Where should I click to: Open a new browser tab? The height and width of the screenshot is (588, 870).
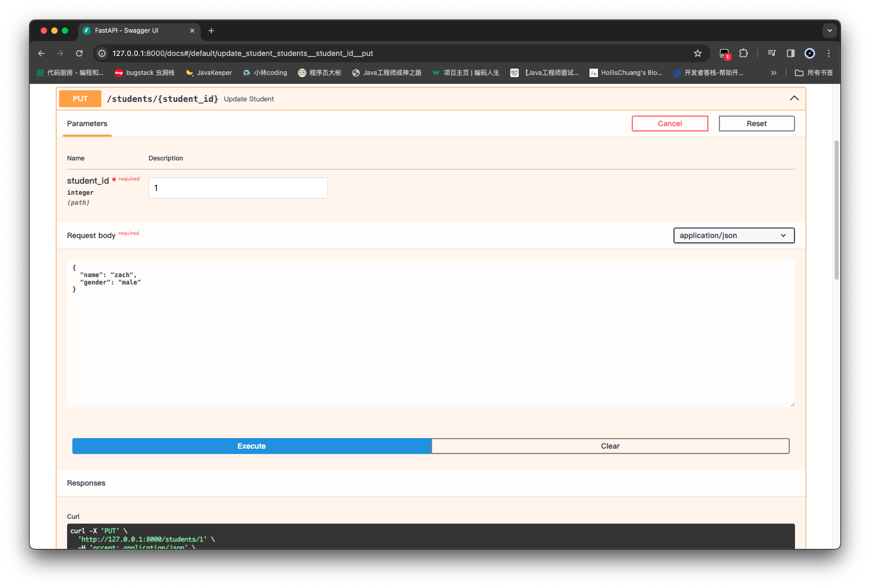coord(211,31)
